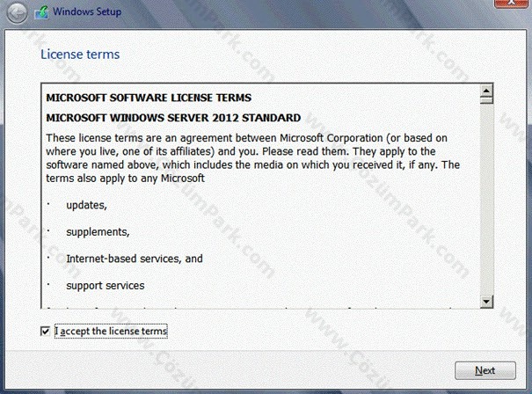Click the paragraph starting 'These license terms'
This screenshot has width=532, height=394.
pos(252,158)
